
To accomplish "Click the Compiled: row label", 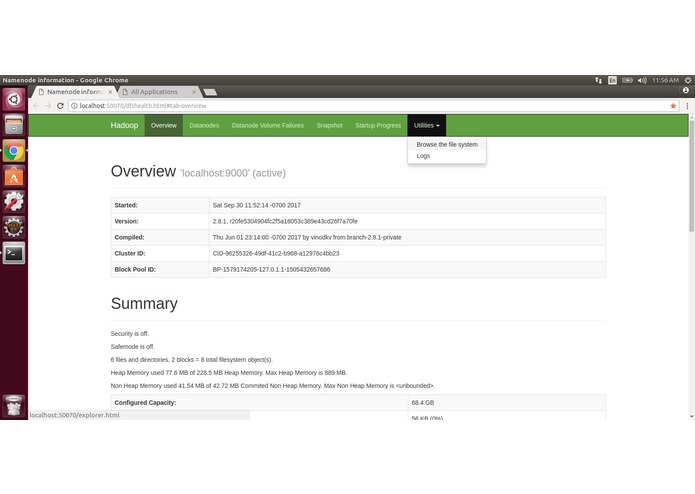I will 129,237.
